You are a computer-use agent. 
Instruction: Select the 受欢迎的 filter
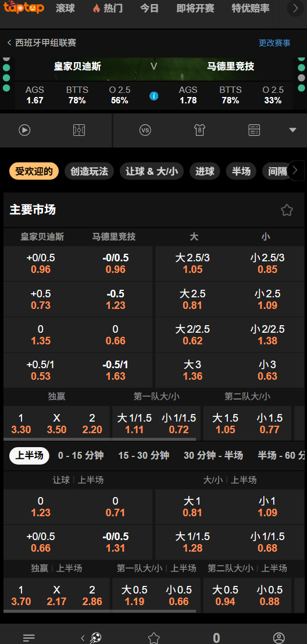[34, 171]
